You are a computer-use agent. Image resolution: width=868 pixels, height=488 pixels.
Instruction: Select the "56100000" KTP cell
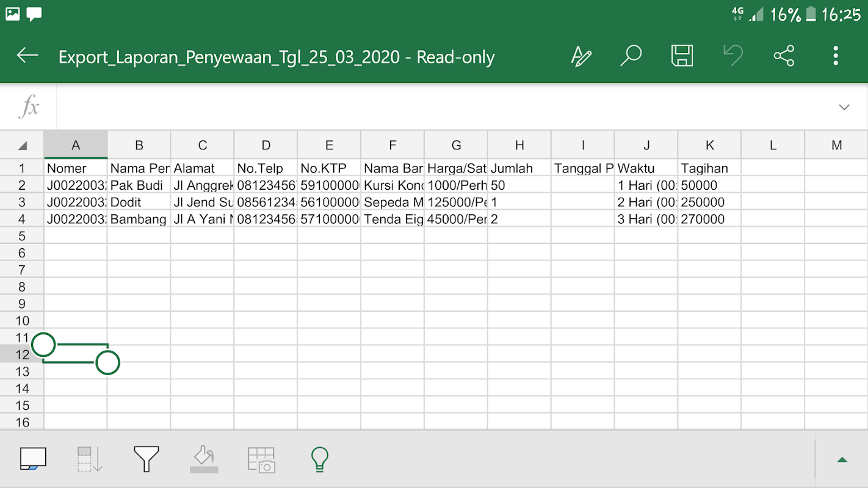tap(329, 202)
